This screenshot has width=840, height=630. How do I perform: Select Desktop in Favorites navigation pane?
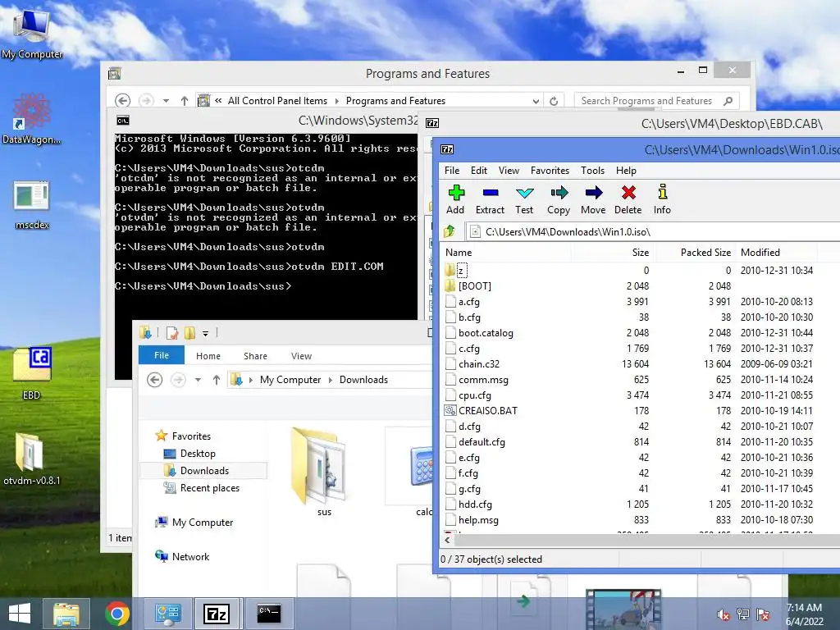pos(198,453)
